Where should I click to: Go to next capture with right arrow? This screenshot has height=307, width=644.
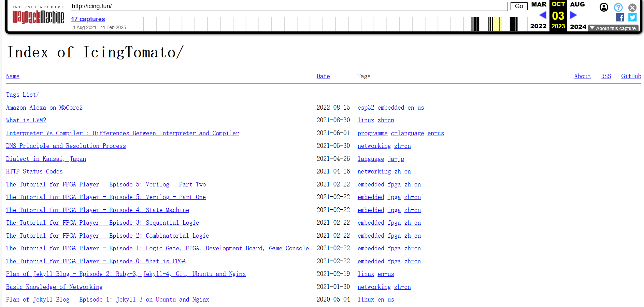[x=573, y=15]
